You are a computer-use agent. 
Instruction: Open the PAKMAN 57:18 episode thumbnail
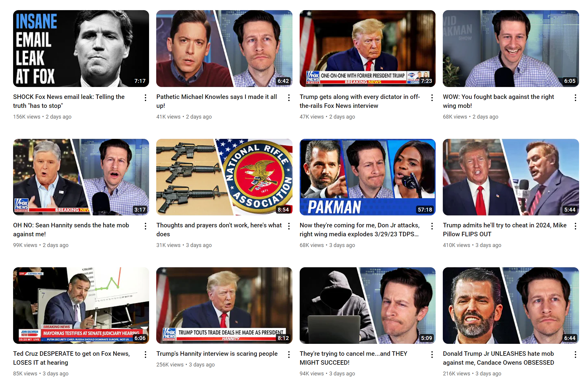367,177
